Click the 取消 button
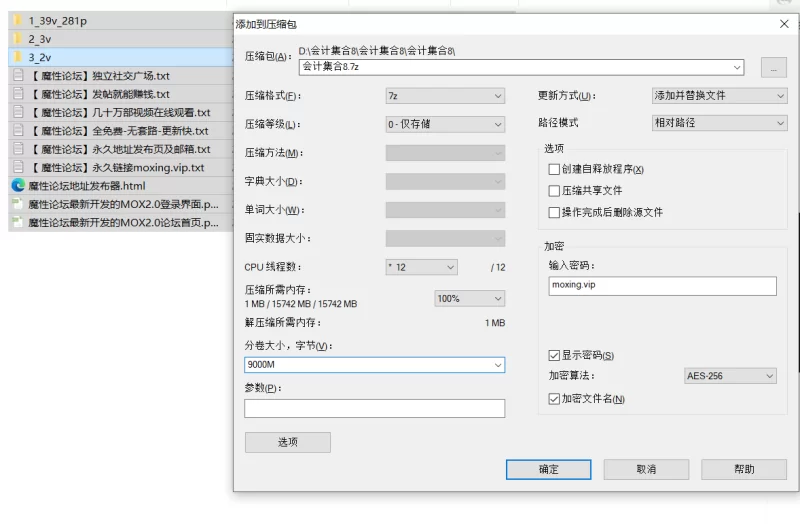800x524 pixels. [646, 469]
